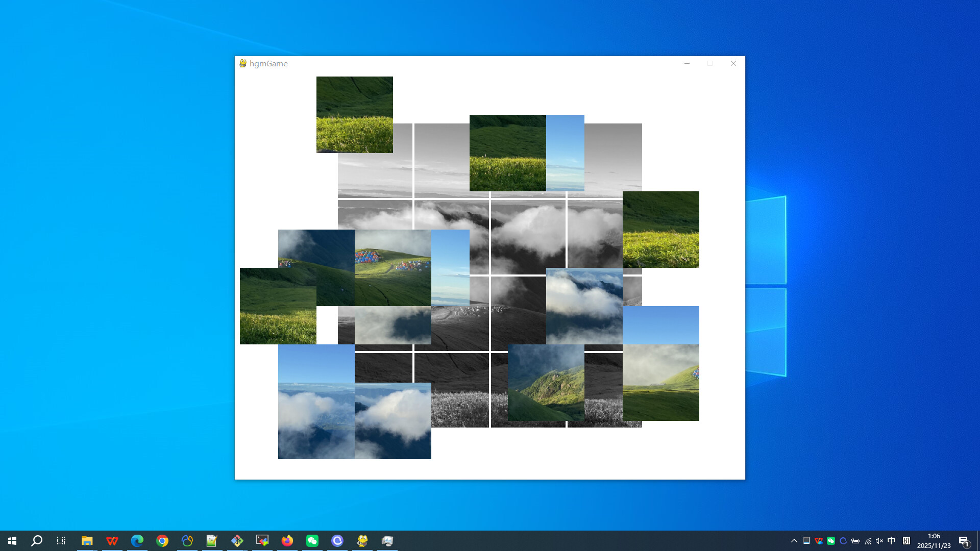
Task: Launch Google Chrome from the taskbar
Action: click(162, 540)
